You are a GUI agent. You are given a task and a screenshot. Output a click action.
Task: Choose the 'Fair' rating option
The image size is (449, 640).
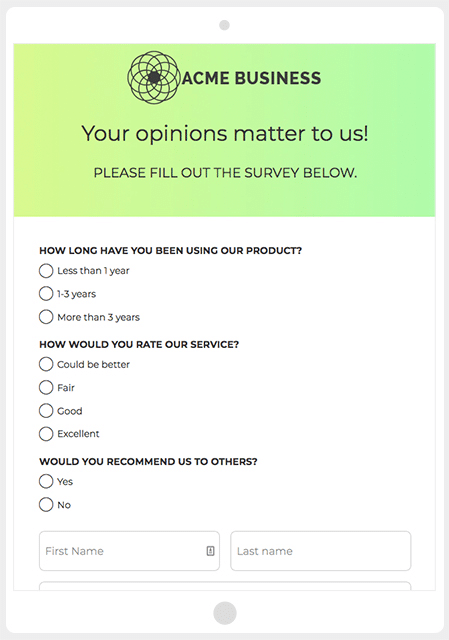point(46,387)
